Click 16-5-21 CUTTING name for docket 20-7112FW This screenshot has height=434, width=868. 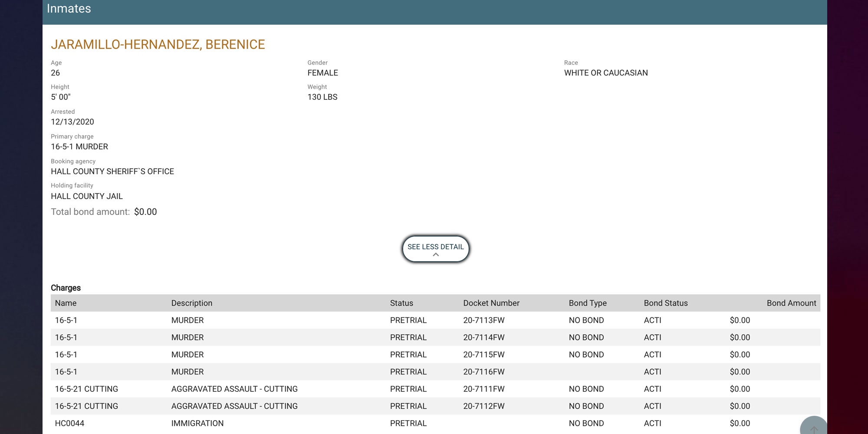[86, 406]
